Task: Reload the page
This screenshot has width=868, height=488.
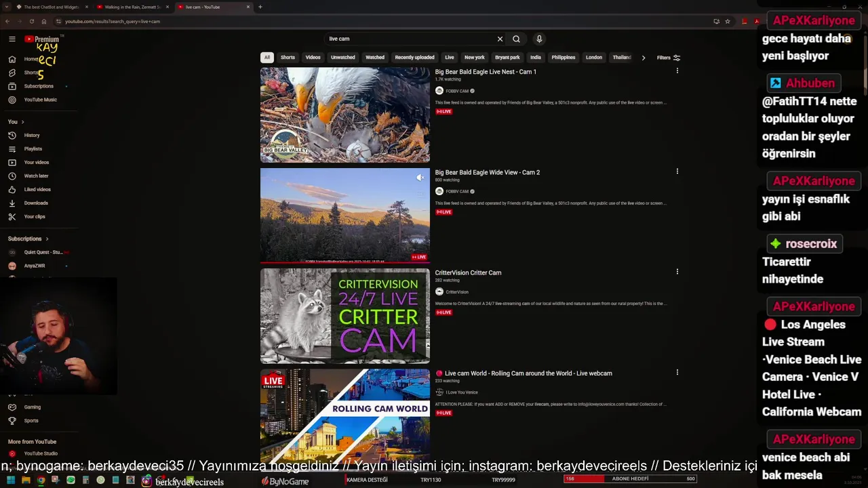Action: point(31,21)
